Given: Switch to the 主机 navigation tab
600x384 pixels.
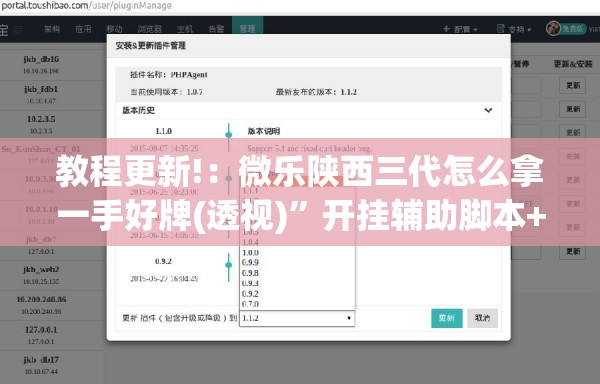Looking at the screenshot, I should (185, 29).
